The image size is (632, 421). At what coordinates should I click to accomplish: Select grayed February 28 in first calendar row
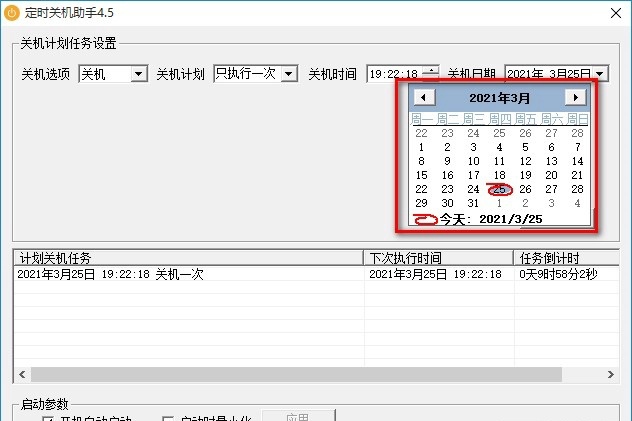pos(577,133)
